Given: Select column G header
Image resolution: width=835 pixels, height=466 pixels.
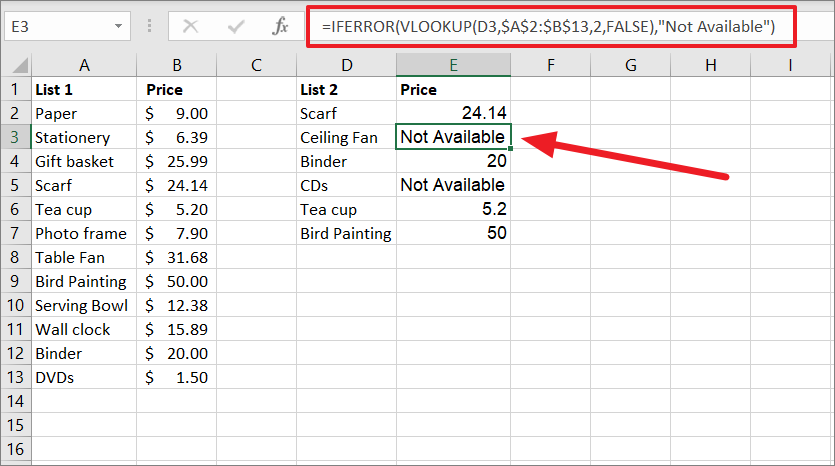Looking at the screenshot, I should pyautogui.click(x=631, y=65).
